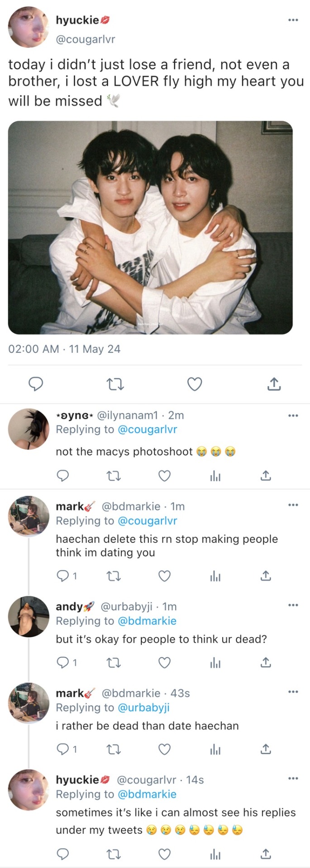Reply to the macys photoshoot comment
Viewport: 310px width, 868px height.
coord(63,476)
